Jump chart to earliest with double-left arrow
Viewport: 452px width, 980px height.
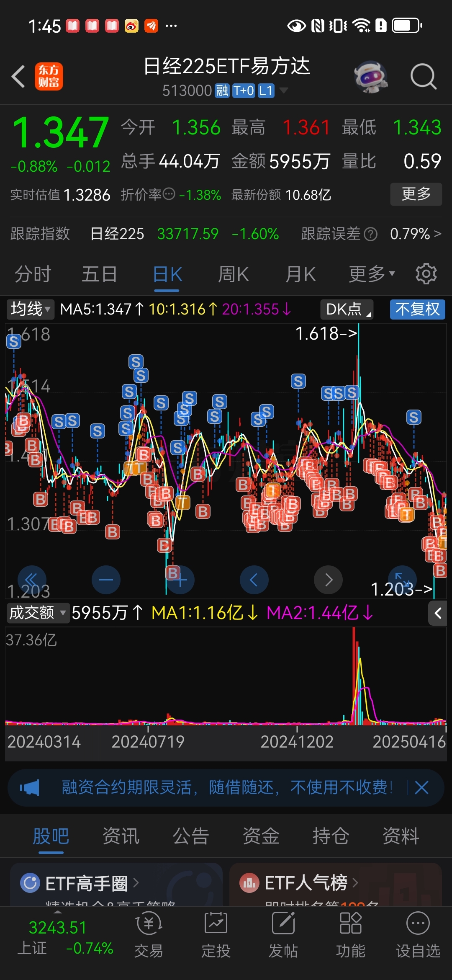[32, 580]
